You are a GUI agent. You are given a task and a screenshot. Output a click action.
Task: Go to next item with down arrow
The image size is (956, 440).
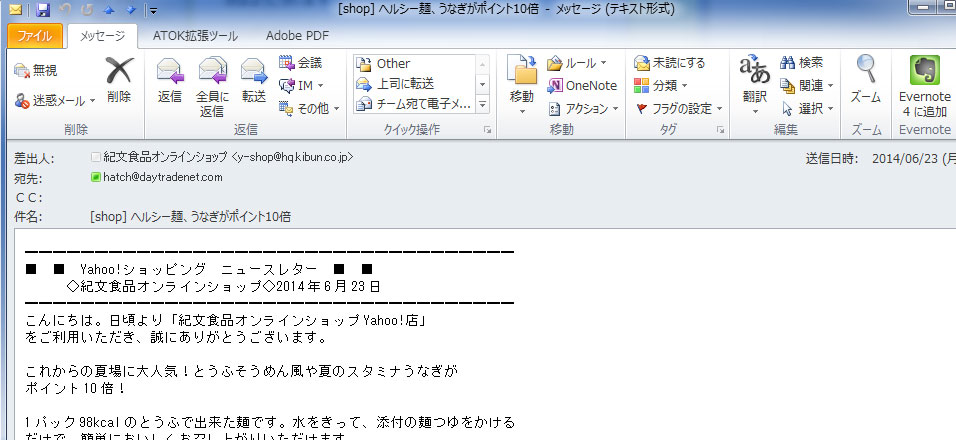(130, 10)
